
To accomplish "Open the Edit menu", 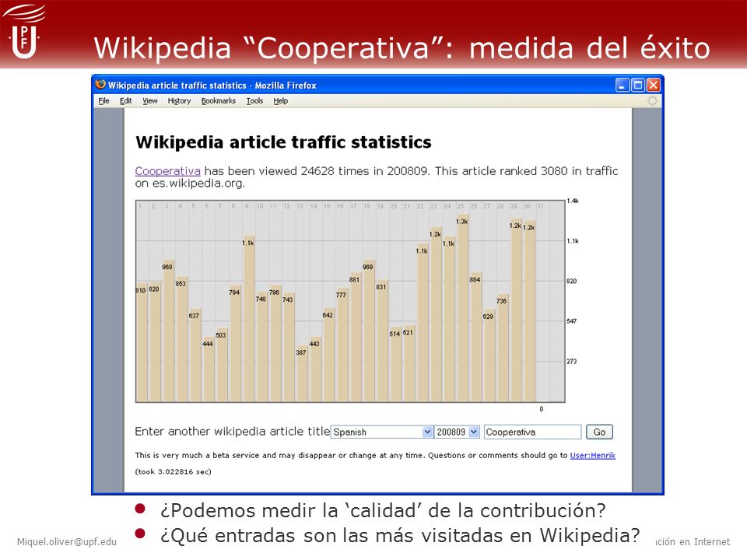I will (126, 101).
